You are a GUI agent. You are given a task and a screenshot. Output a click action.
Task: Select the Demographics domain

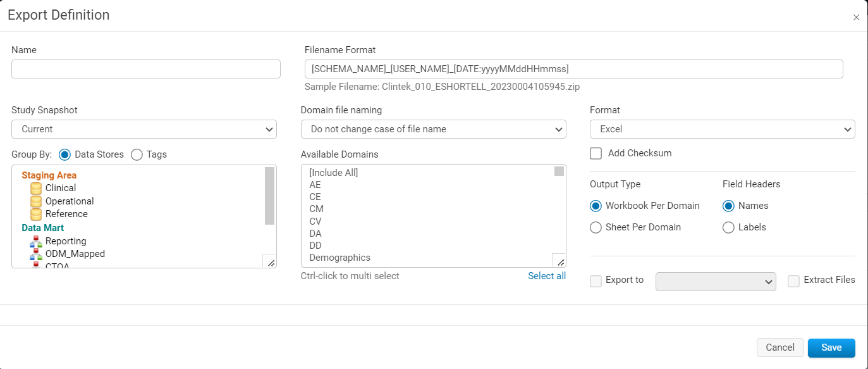pyautogui.click(x=339, y=258)
